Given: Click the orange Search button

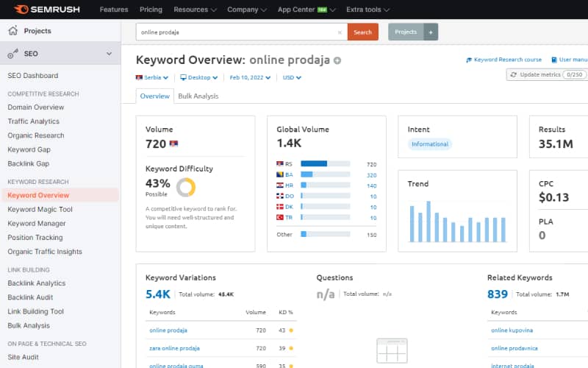Looking at the screenshot, I should coord(362,32).
